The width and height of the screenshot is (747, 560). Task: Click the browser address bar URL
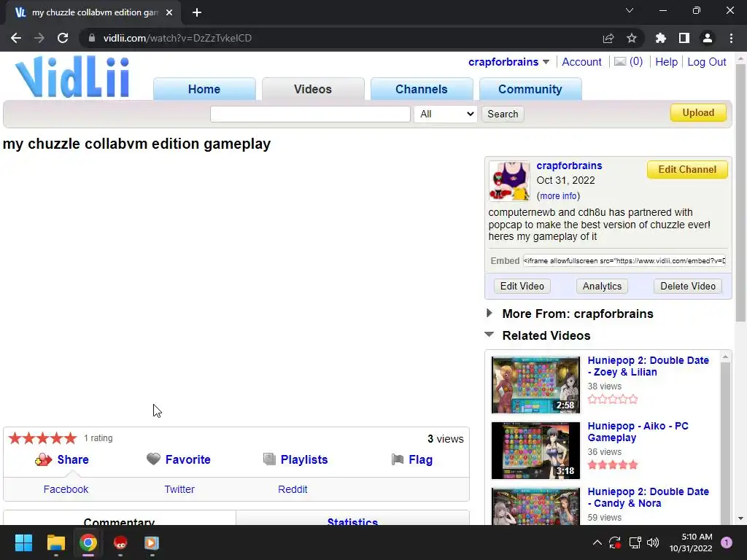177,38
